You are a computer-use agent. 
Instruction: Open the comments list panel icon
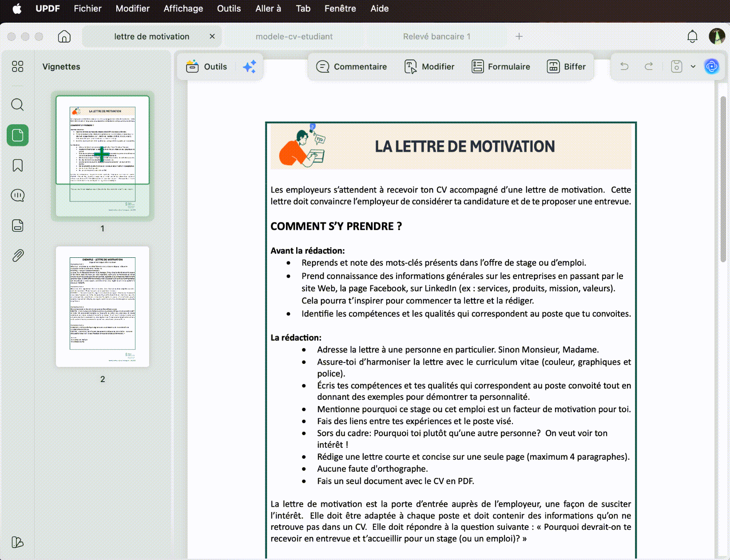pyautogui.click(x=18, y=195)
